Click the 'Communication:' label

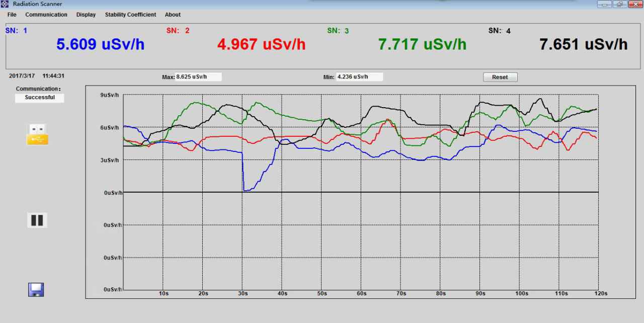pyautogui.click(x=38, y=89)
